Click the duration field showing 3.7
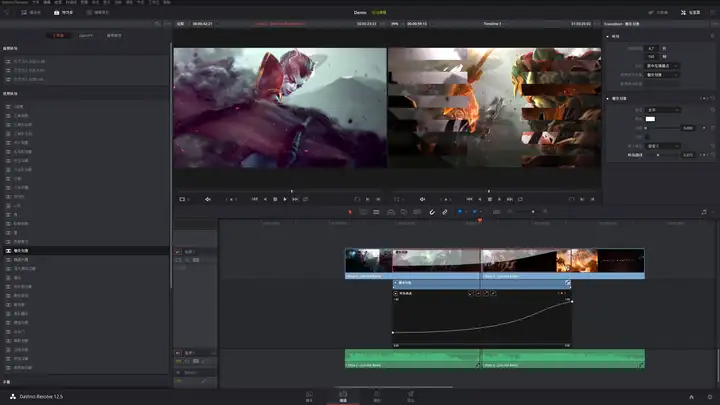Screen dimensions: 720x405 click(x=651, y=48)
